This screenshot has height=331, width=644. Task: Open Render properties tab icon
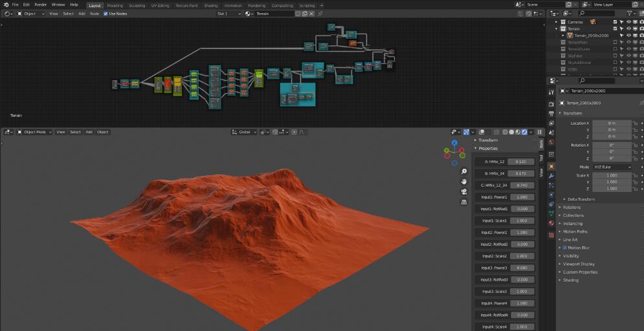point(551,104)
